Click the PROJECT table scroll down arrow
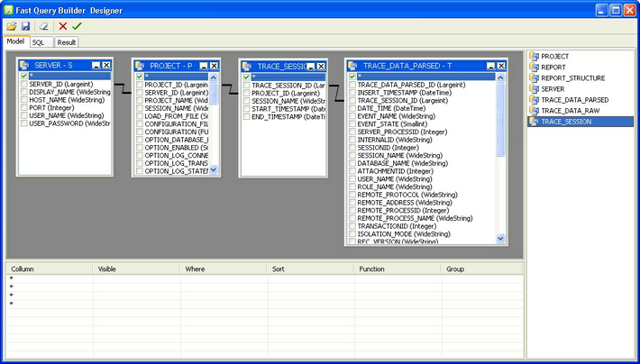The width and height of the screenshot is (640, 364). pyautogui.click(x=214, y=169)
